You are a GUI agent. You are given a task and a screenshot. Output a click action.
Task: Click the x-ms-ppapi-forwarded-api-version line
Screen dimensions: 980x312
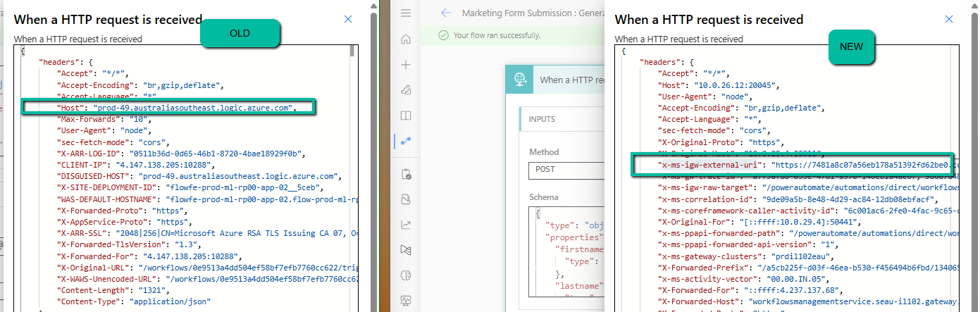point(749,244)
